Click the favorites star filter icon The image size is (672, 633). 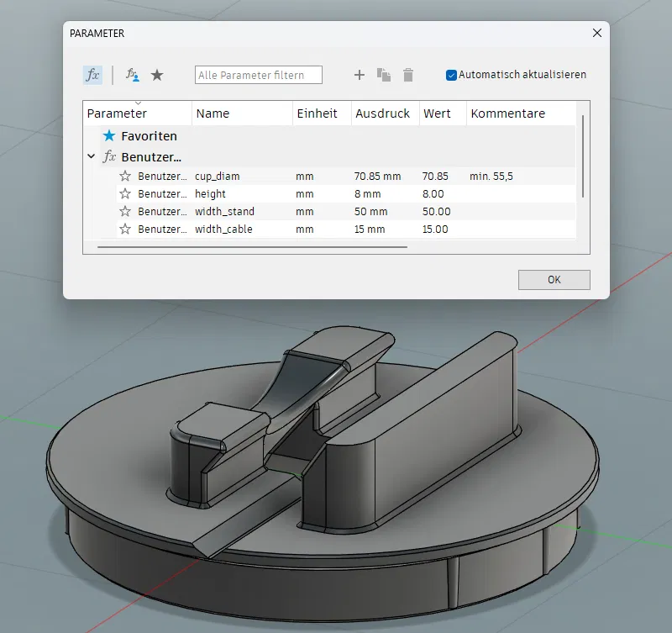tap(157, 75)
